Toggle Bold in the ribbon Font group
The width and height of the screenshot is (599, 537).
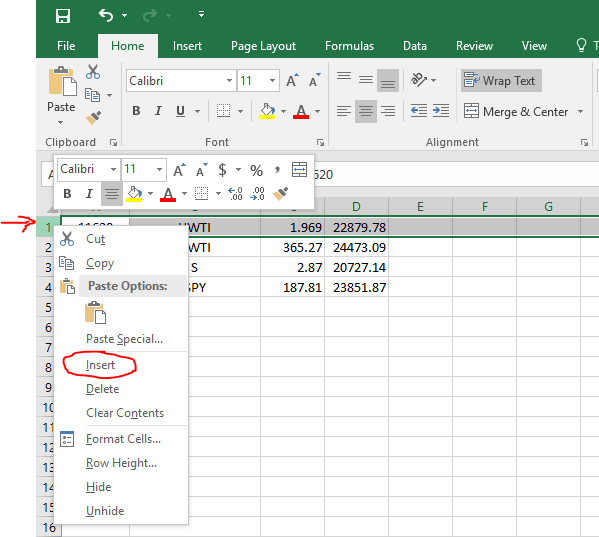(136, 111)
